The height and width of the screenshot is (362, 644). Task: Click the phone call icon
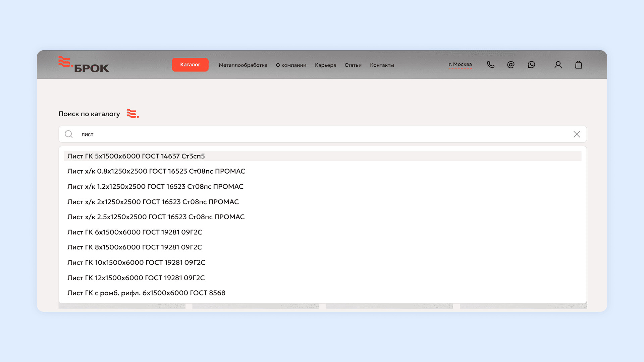(490, 65)
